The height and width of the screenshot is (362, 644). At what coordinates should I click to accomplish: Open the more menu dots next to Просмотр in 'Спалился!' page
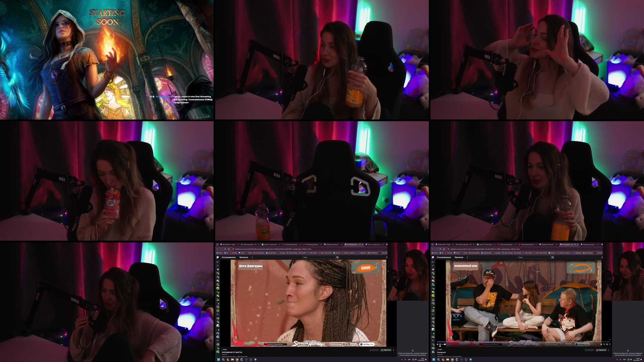tap(467, 257)
